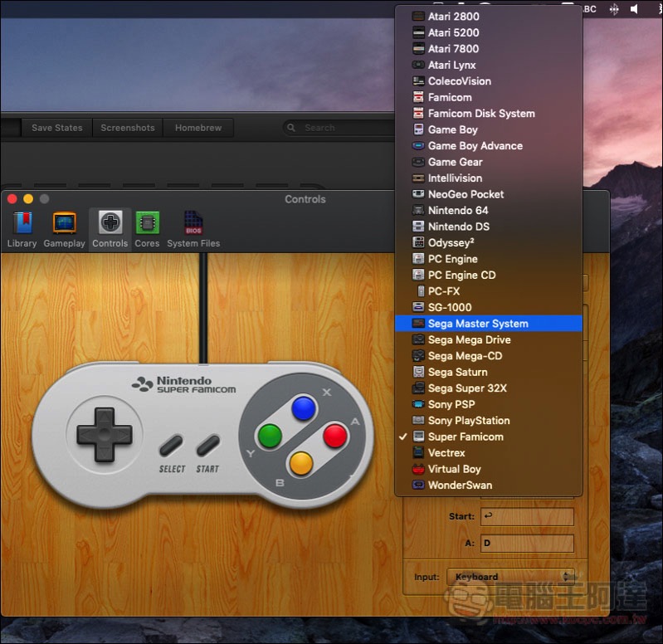Choose Vectrex from the system list
Image resolution: width=663 pixels, height=644 pixels.
pyautogui.click(x=489, y=453)
